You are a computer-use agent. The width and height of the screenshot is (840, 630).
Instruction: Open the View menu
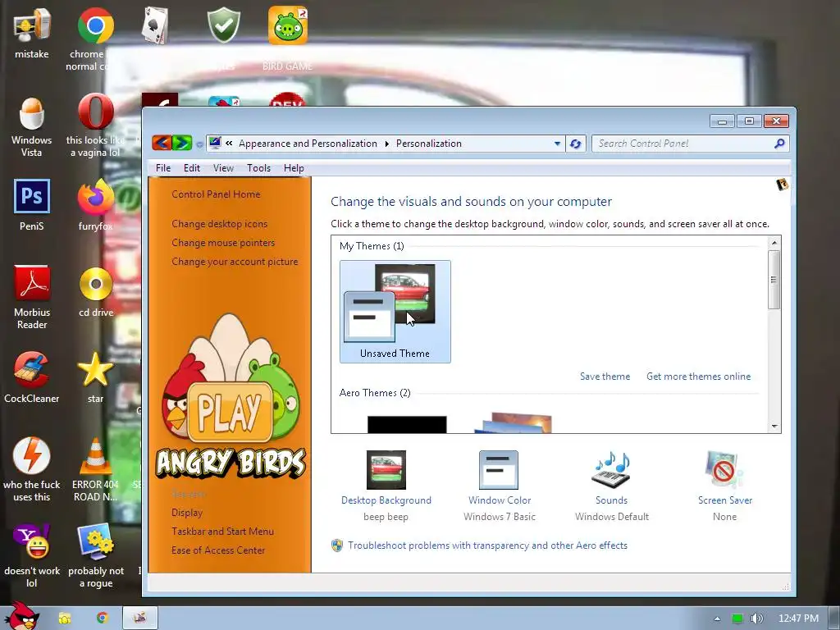223,168
